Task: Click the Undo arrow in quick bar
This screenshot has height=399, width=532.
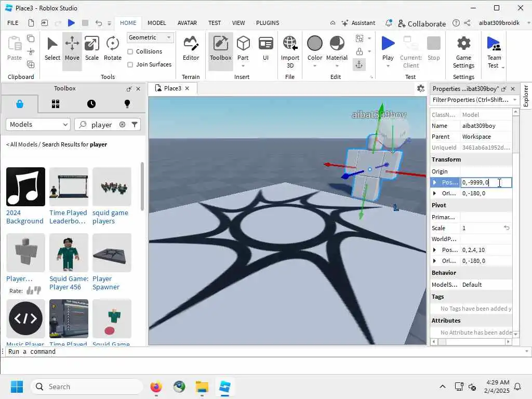Action: point(98,23)
